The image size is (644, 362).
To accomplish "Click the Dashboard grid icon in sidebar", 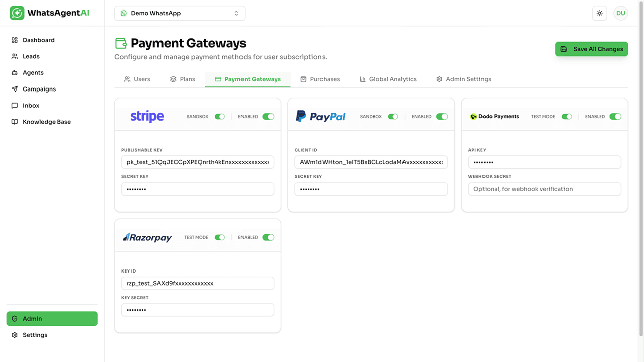I will pyautogui.click(x=15, y=40).
